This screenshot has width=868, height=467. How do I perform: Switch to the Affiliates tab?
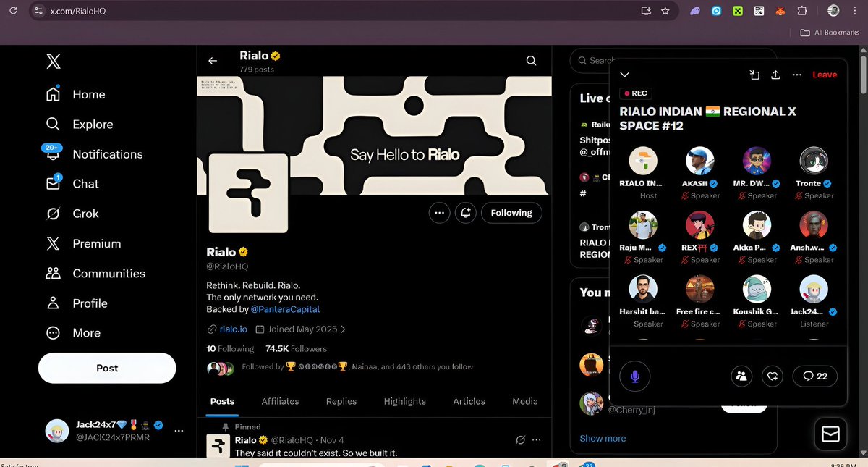(280, 401)
